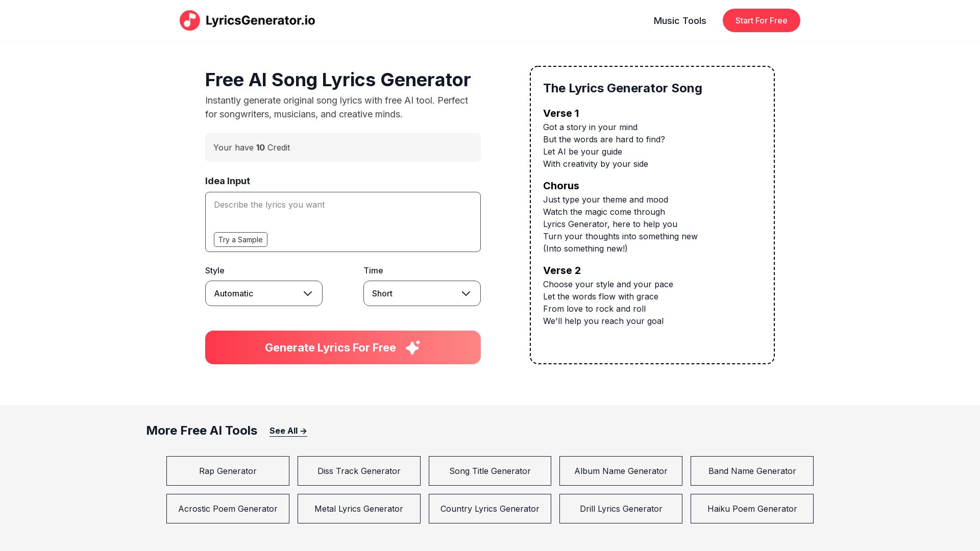The height and width of the screenshot is (551, 980).
Task: Open the Acrostic Poem Generator
Action: pyautogui.click(x=228, y=509)
